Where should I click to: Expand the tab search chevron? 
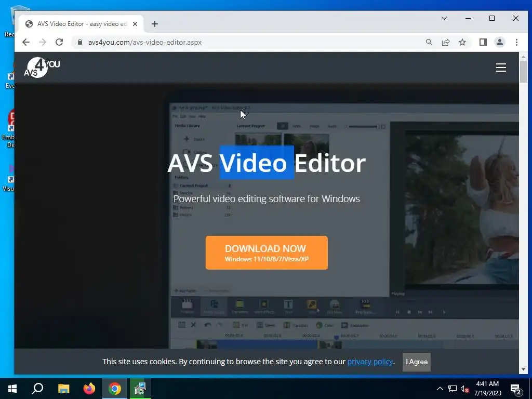[444, 18]
